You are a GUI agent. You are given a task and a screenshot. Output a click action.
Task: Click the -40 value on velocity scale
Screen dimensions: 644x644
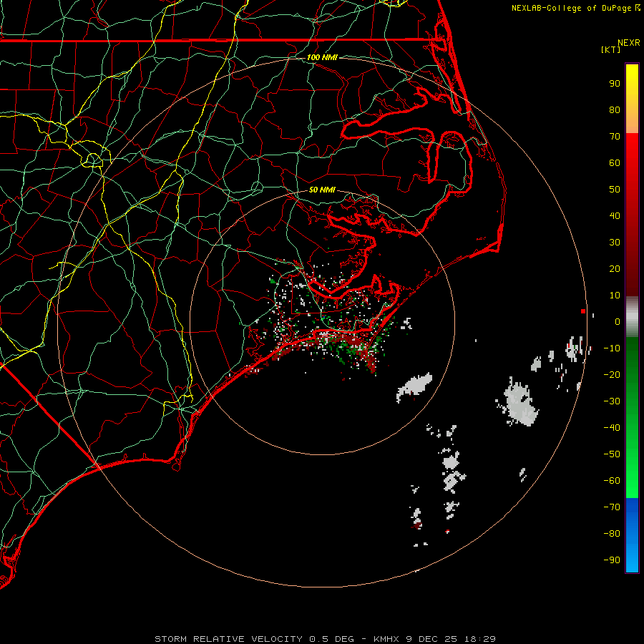612,428
